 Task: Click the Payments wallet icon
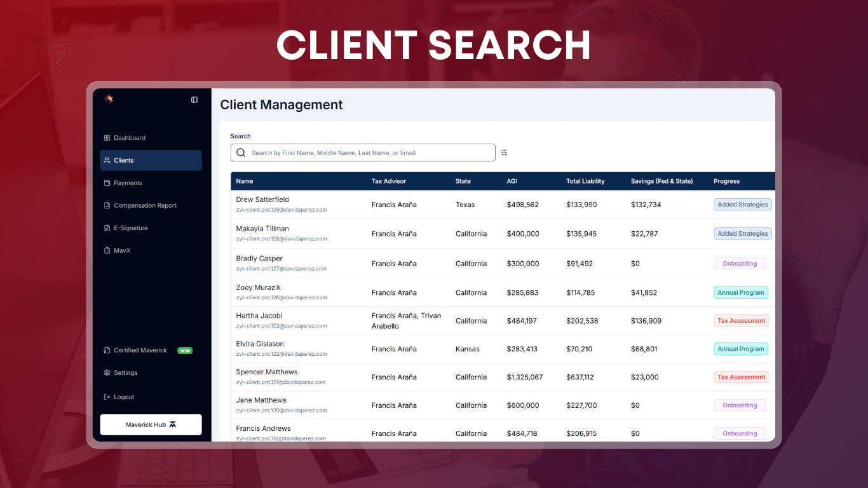click(x=107, y=183)
